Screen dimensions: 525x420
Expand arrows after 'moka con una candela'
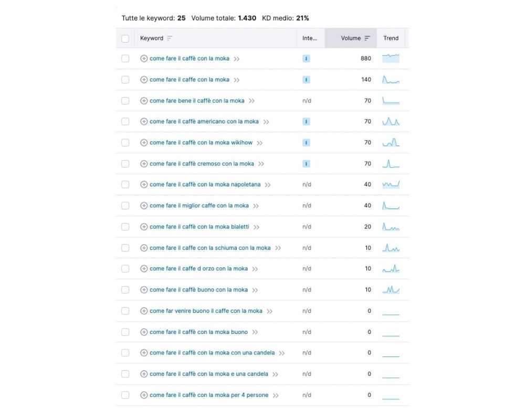[x=282, y=353]
